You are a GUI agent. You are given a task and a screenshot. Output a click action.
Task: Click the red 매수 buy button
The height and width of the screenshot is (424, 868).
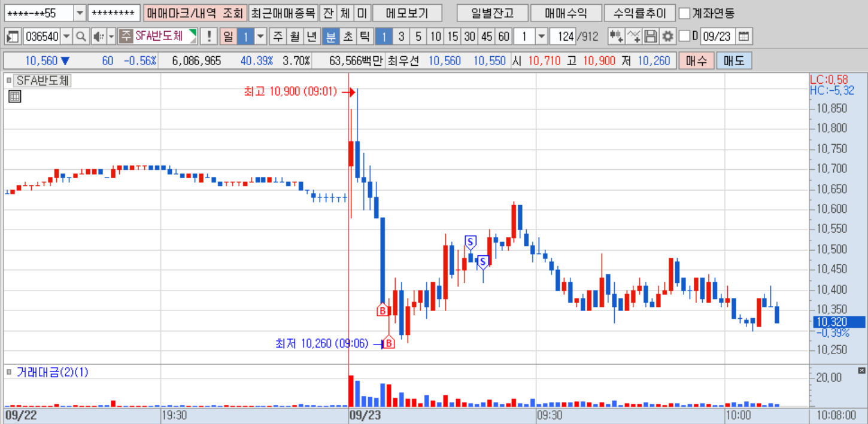[x=696, y=60]
